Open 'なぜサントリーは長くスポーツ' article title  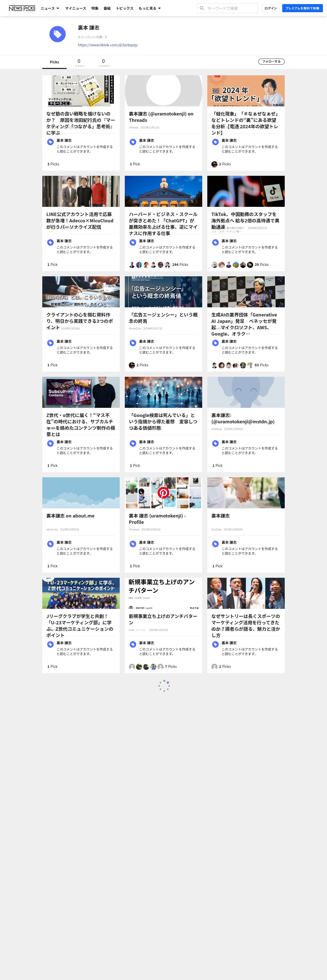tap(246, 625)
